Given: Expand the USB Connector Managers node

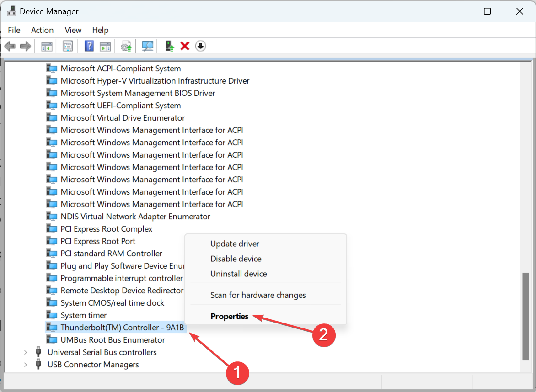Looking at the screenshot, I should pyautogui.click(x=25, y=364).
